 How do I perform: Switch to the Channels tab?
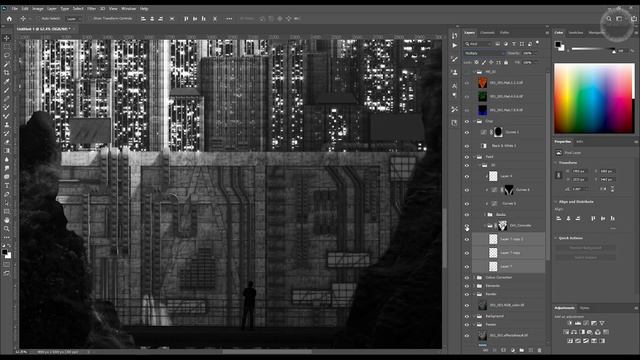[x=487, y=33]
